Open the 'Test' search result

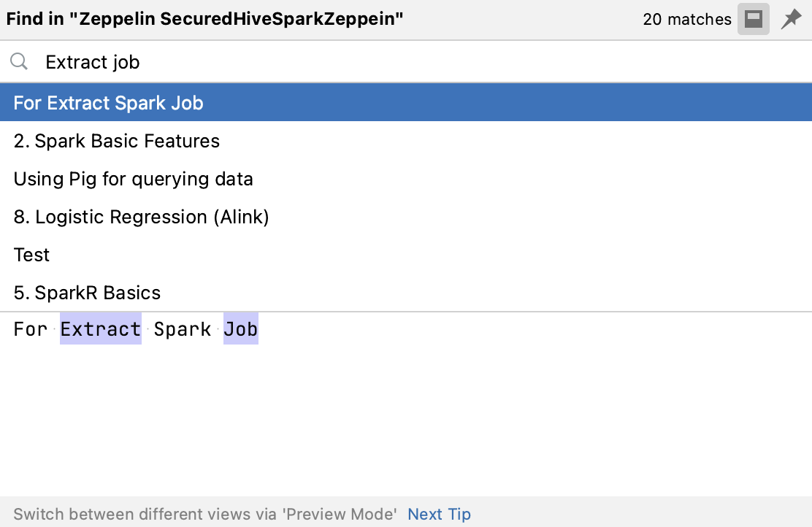[406, 255]
